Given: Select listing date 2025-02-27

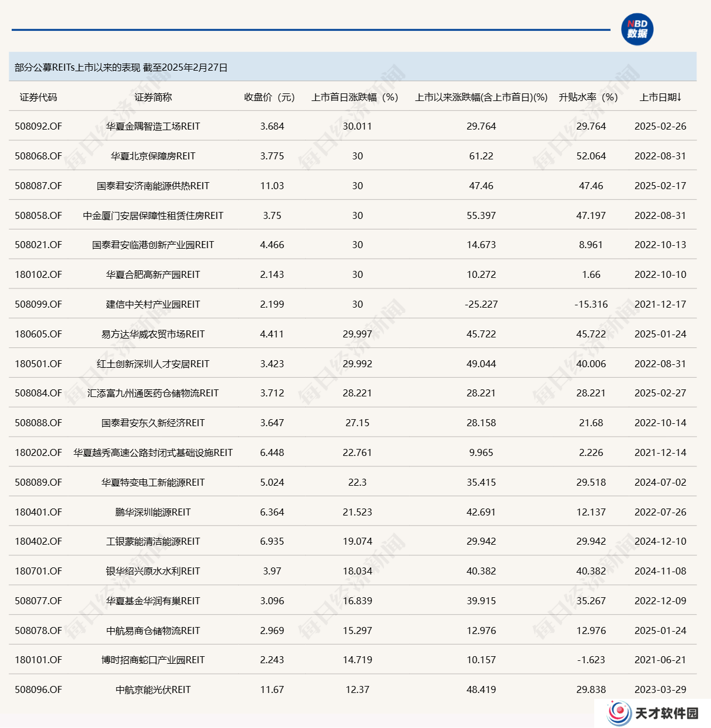Looking at the screenshot, I should 660,393.
